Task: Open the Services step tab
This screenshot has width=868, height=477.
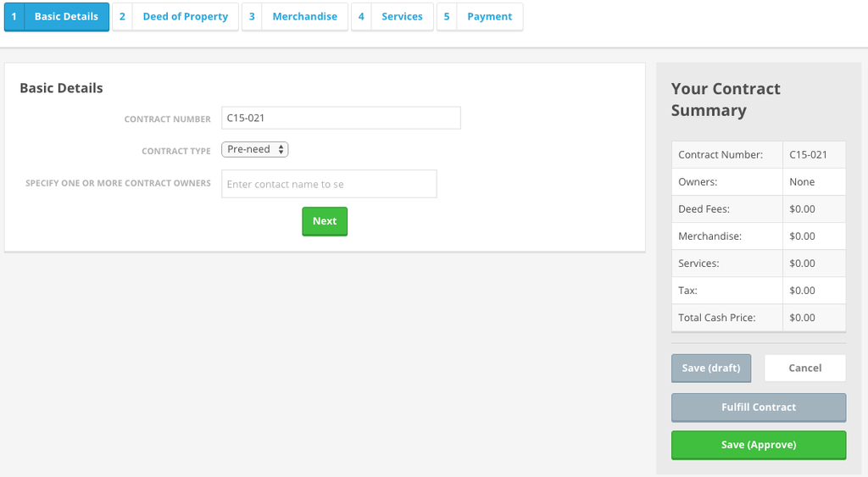Action: point(392,17)
